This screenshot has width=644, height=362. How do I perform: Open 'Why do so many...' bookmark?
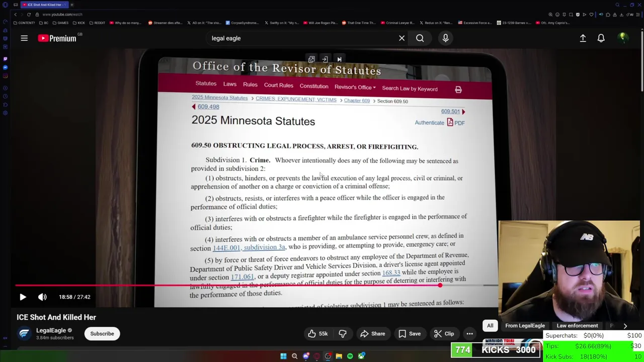pos(125,23)
